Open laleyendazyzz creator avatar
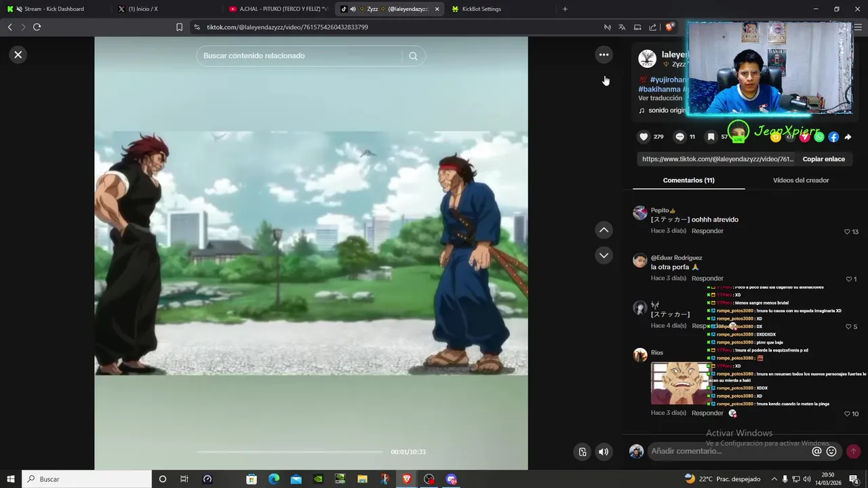 pyautogui.click(x=647, y=59)
